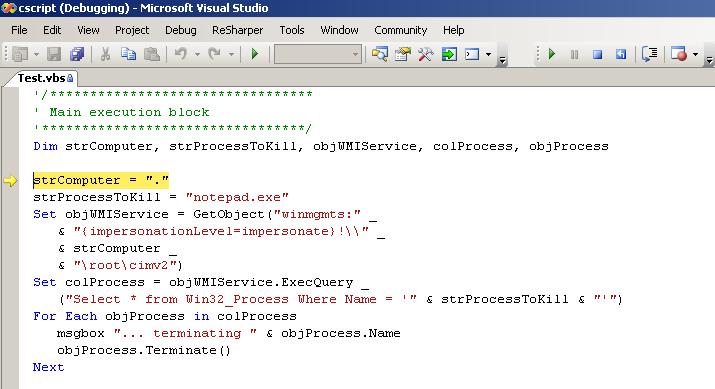Click the highlighted strComputer = "." line
This screenshot has width=715, height=389.
101,180
